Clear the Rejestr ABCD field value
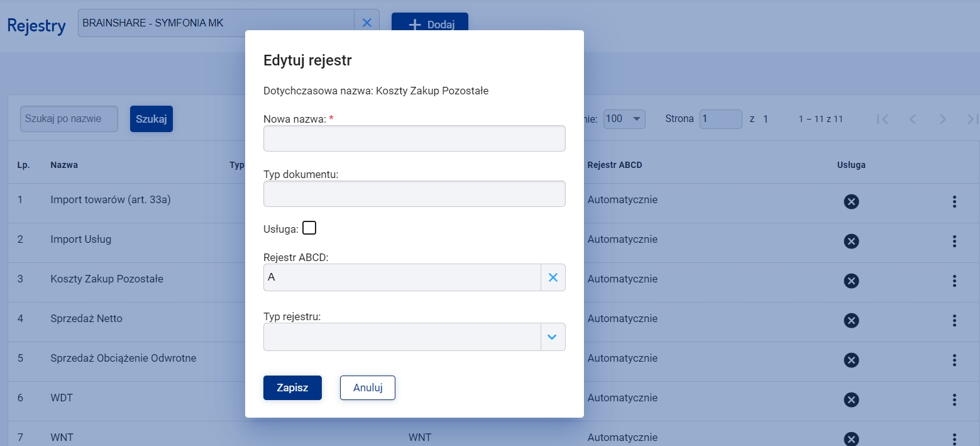 [553, 277]
